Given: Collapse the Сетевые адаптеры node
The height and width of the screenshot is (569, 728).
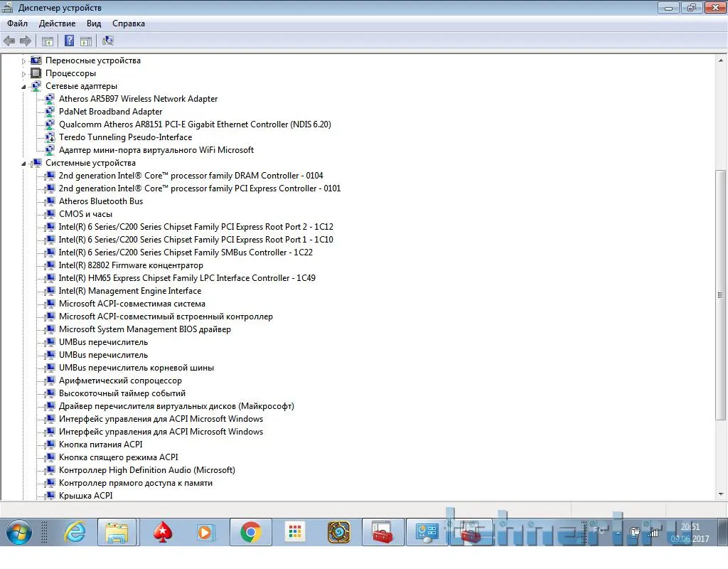Looking at the screenshot, I should click(23, 86).
